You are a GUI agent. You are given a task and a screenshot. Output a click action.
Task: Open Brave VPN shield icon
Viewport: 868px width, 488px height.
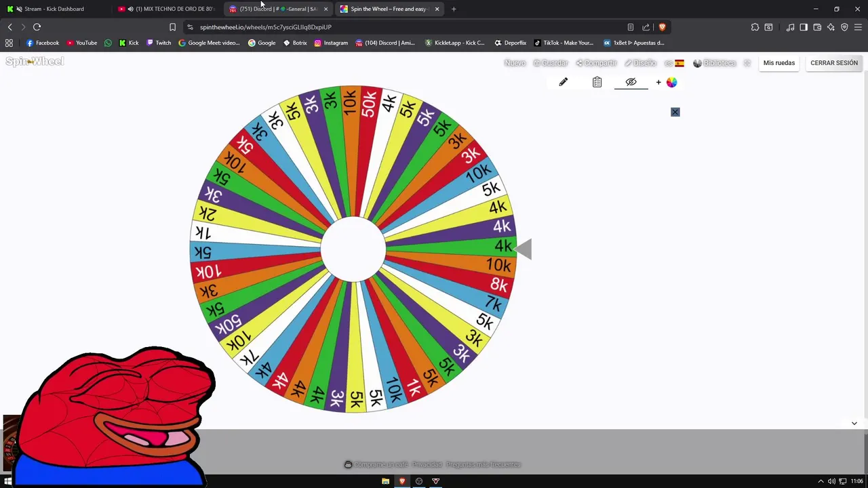tap(844, 27)
